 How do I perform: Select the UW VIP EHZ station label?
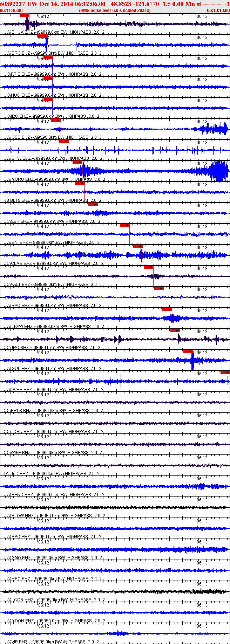click(x=16, y=642)
